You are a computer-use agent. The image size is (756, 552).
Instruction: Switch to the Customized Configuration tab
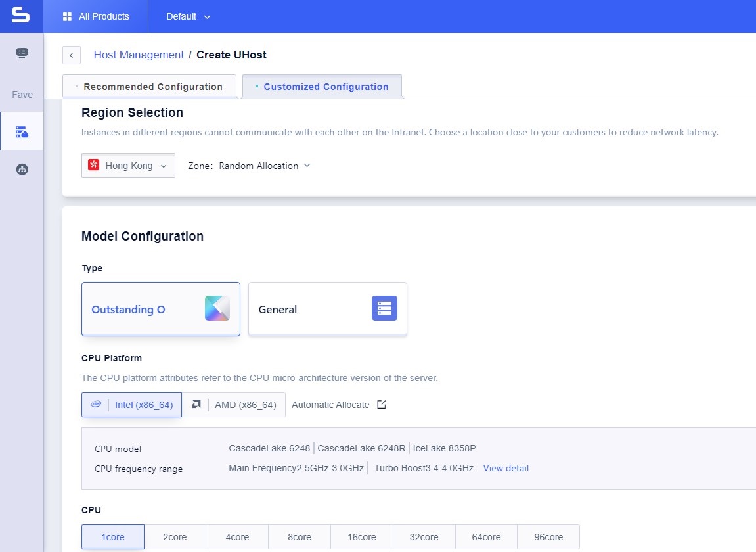point(326,87)
